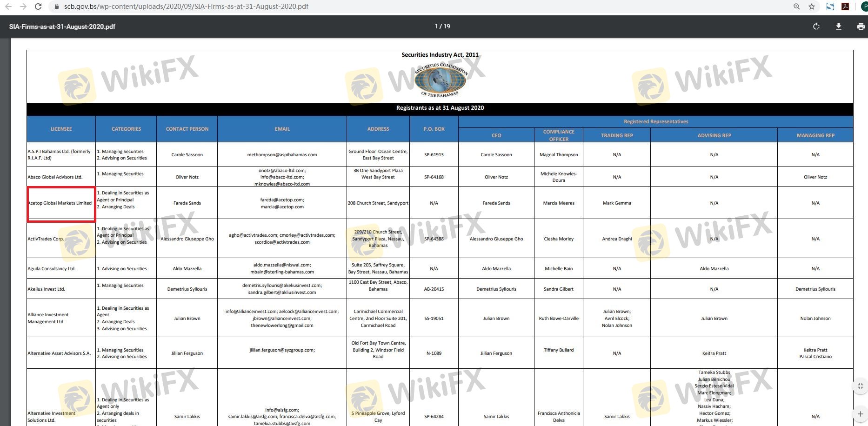Click address '208 Church Street, Sandyport'
868x426 pixels.
378,203
